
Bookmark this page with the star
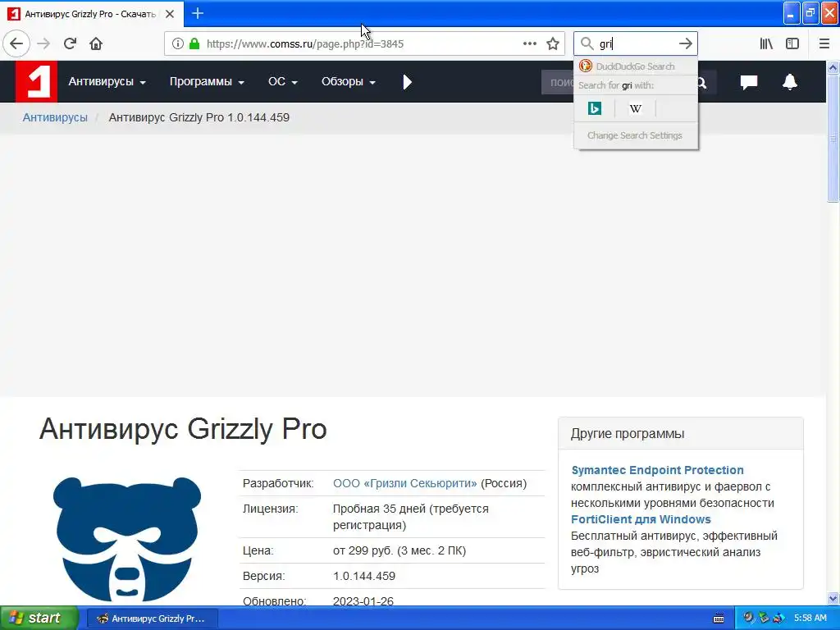click(553, 44)
